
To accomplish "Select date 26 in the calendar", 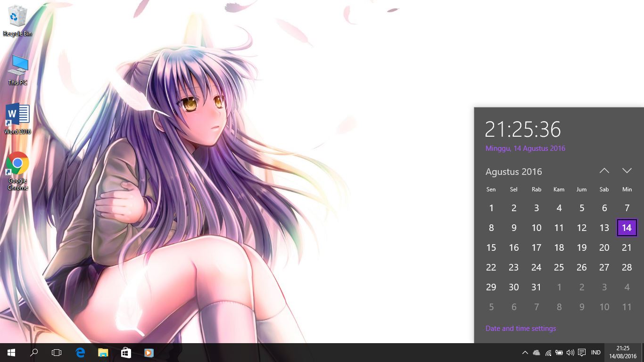I will (x=582, y=267).
